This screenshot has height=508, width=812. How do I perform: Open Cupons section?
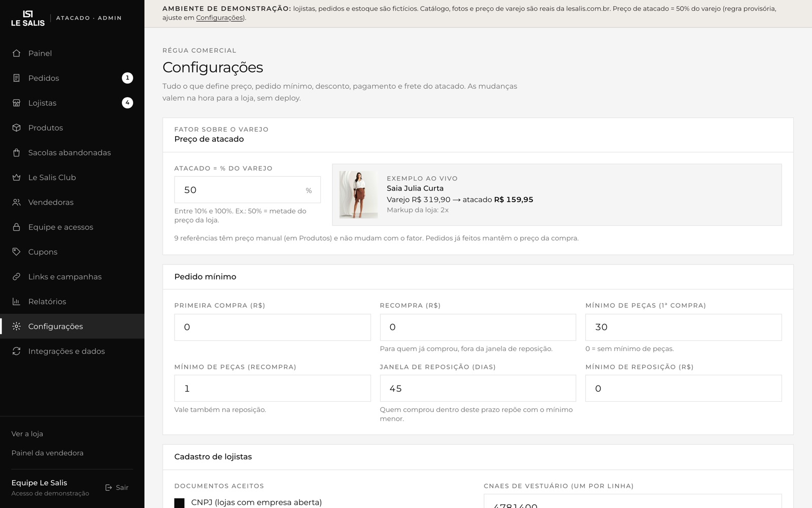[x=72, y=252]
